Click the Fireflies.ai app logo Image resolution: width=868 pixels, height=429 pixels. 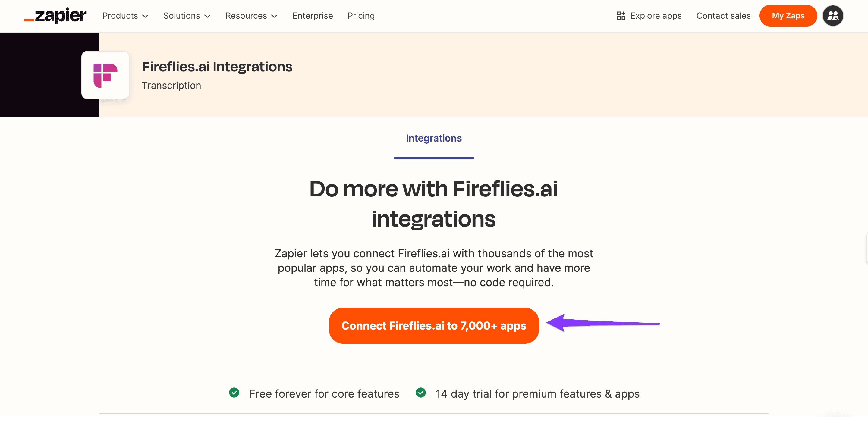105,75
